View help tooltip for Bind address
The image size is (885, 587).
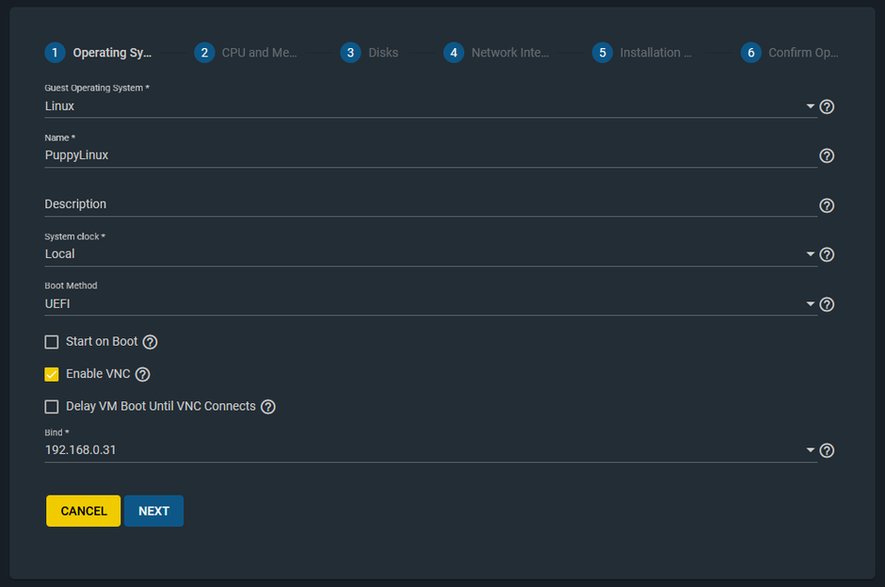tap(826, 450)
